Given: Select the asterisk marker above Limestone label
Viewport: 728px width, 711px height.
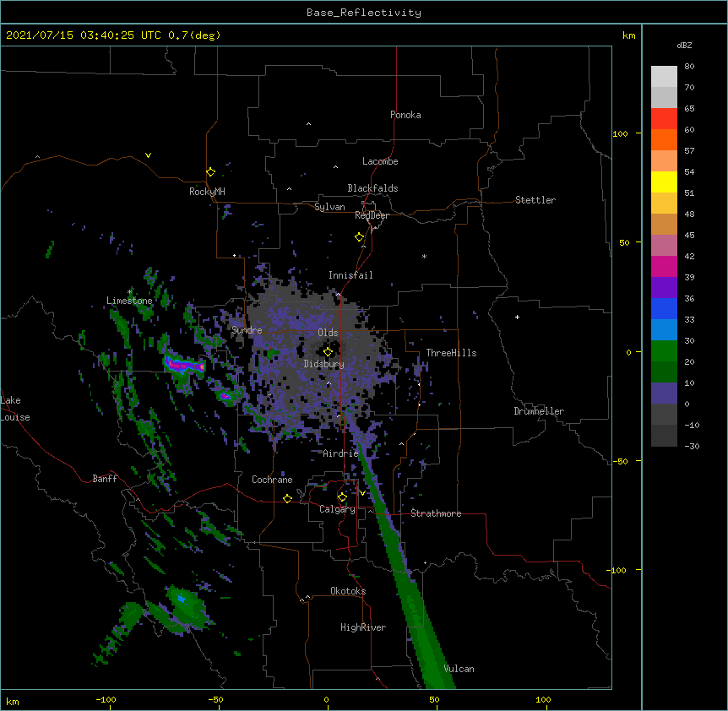Looking at the screenshot, I should coord(130,292).
